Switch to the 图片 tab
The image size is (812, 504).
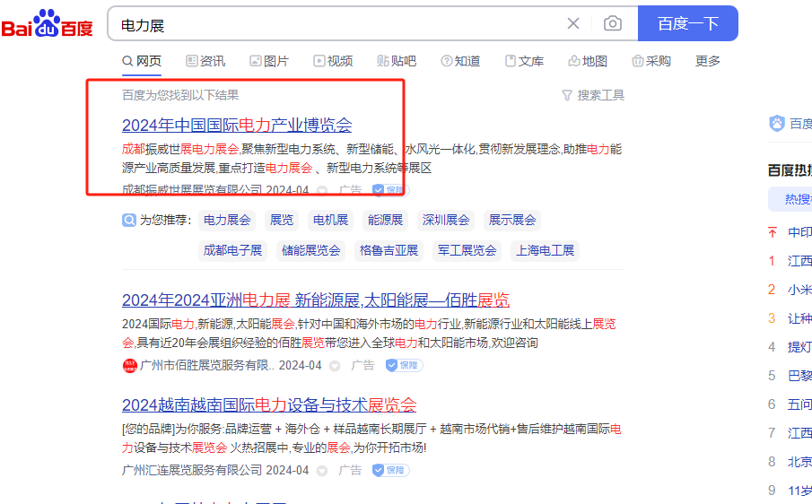point(269,61)
